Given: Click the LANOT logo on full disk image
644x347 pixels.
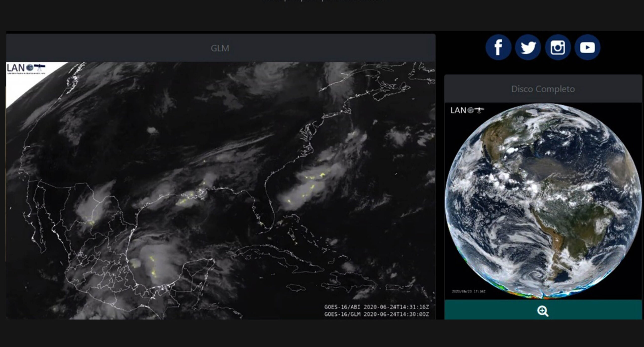Looking at the screenshot, I should point(467,110).
